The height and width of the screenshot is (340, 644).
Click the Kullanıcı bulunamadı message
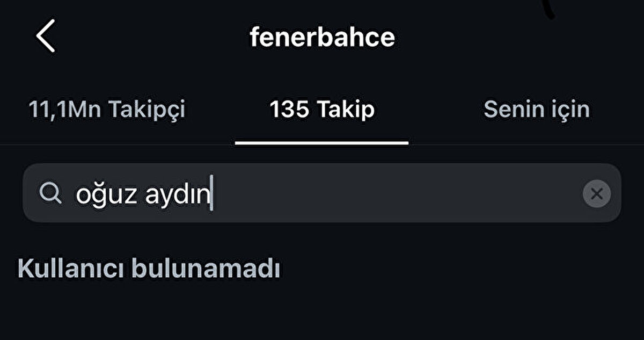click(x=149, y=269)
